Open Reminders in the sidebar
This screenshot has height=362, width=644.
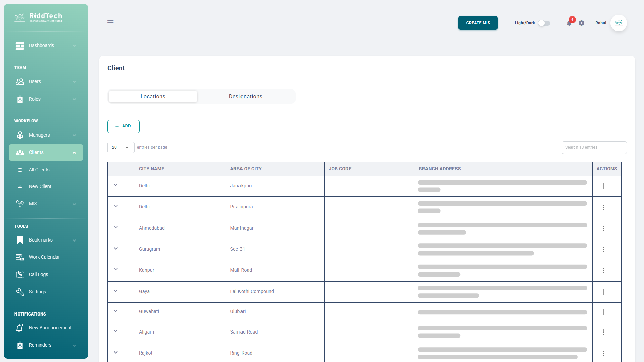click(46, 345)
